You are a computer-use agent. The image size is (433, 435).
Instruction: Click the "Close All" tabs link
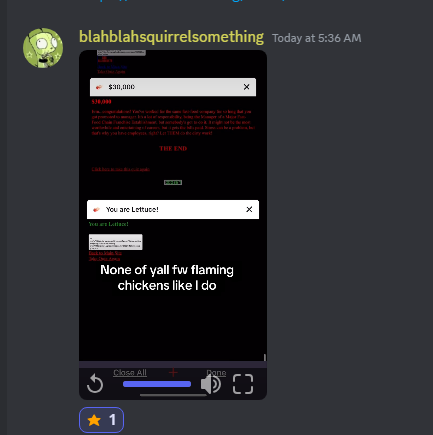point(130,373)
